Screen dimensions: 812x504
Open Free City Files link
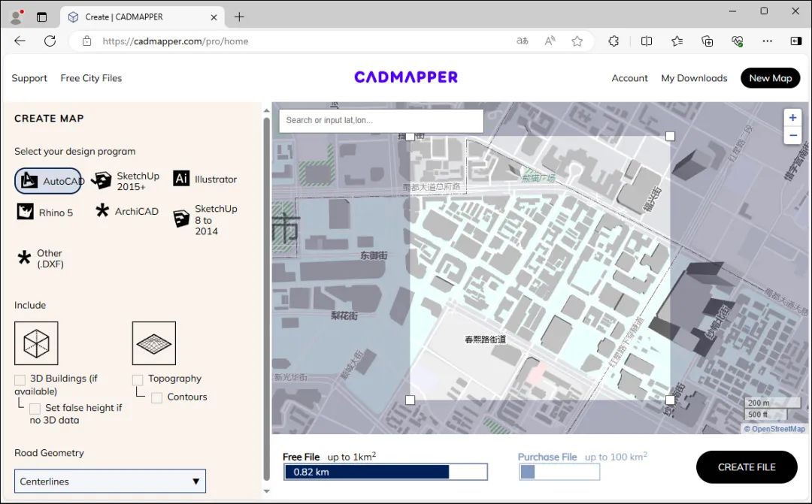pos(91,78)
